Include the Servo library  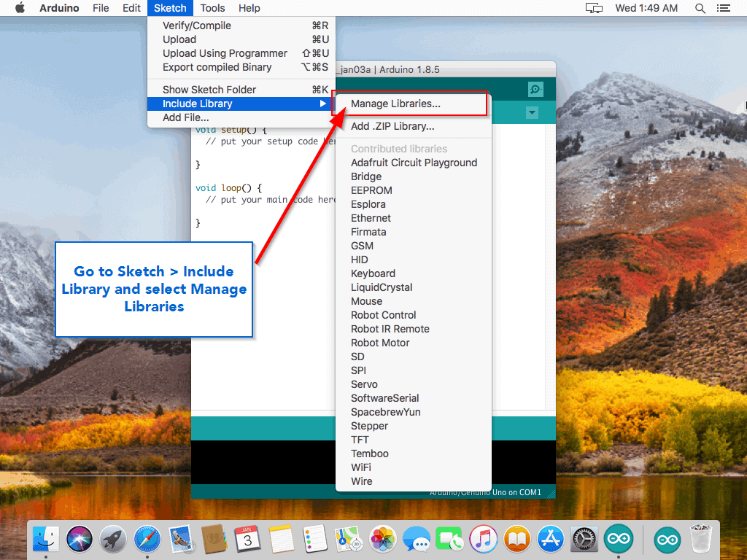414,384
